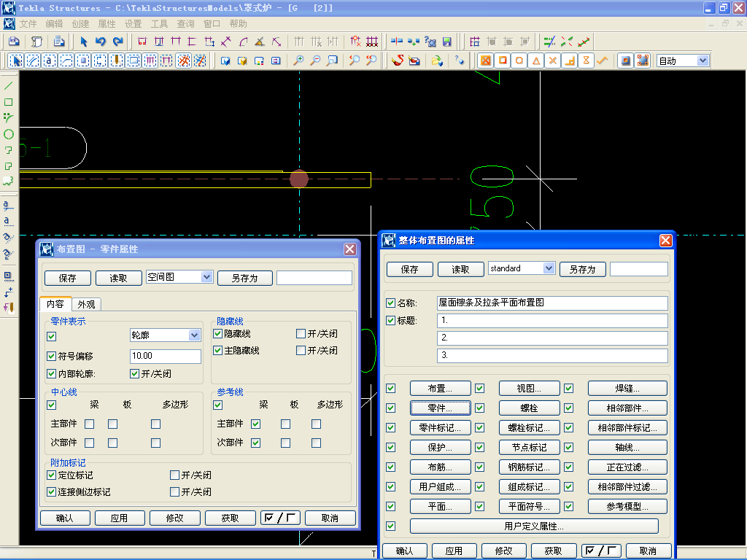Click the 相邻部件标记... button

coord(627,427)
